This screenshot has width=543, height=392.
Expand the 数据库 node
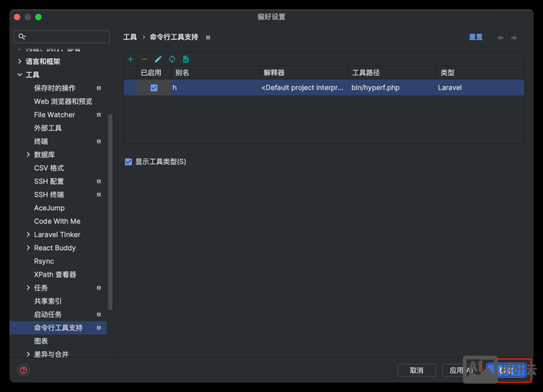[28, 154]
